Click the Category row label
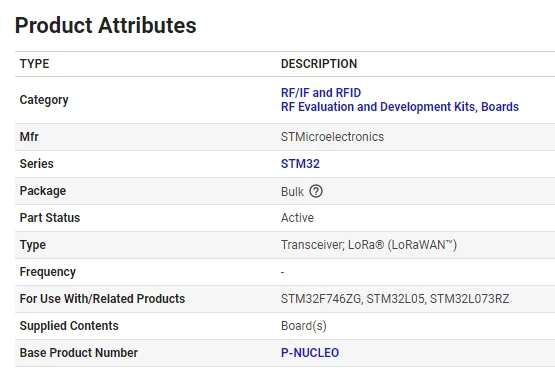The width and height of the screenshot is (555, 373). [x=44, y=100]
